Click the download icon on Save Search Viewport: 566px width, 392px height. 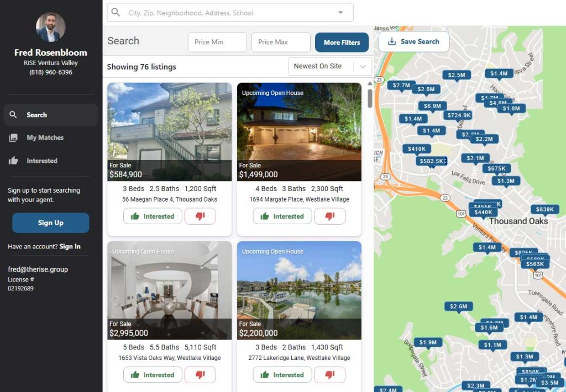click(x=391, y=41)
